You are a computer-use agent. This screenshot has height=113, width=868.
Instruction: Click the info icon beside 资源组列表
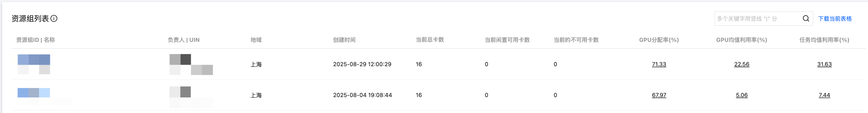click(x=54, y=19)
